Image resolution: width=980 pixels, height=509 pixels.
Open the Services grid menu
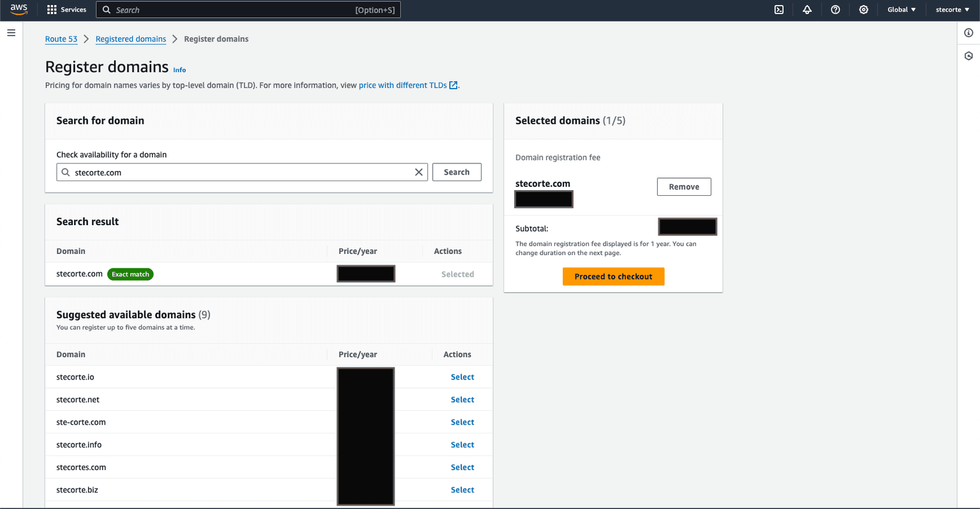coord(66,10)
